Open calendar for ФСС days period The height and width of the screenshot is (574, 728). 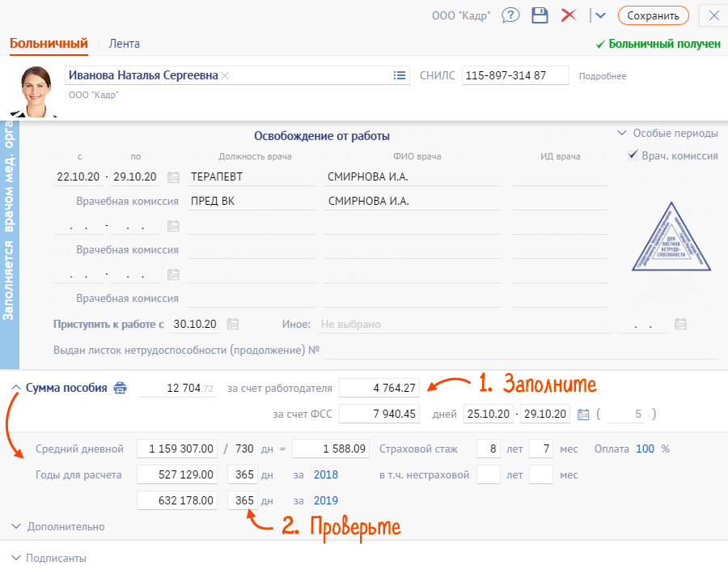coord(584,415)
